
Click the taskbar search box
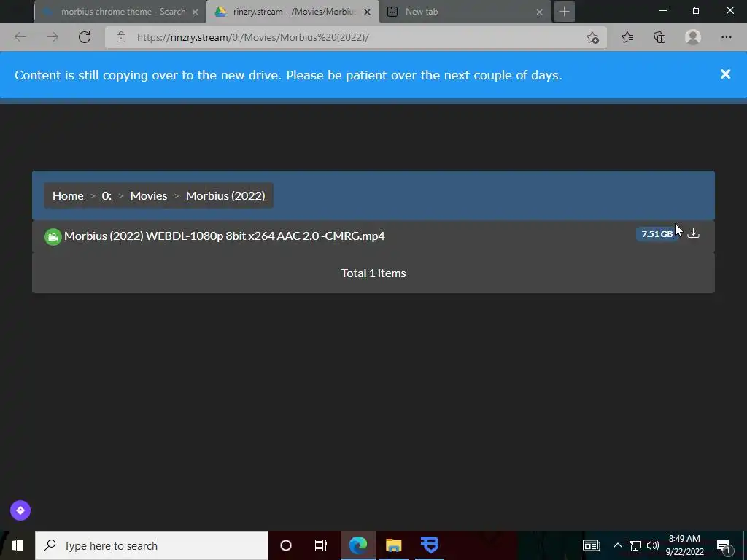pyautogui.click(x=152, y=545)
